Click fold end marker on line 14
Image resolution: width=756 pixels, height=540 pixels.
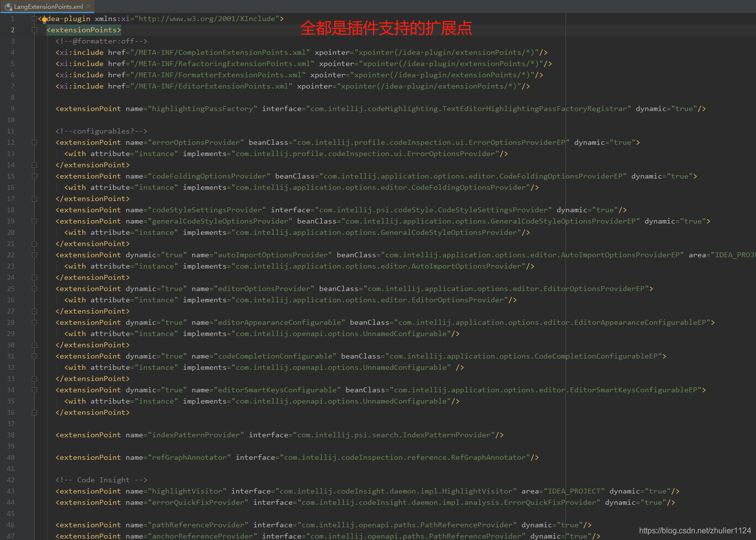34,165
